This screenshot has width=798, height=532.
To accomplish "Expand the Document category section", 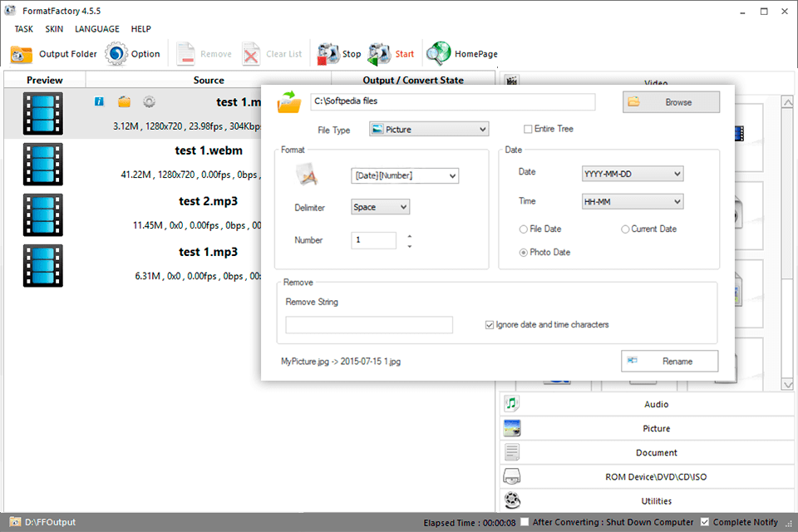I will tap(647, 452).
